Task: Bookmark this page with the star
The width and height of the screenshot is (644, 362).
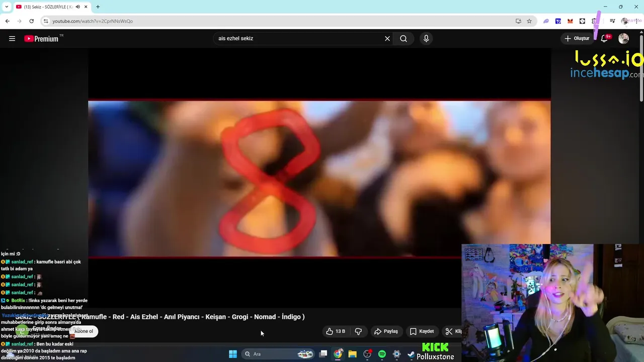Action: pos(529,21)
